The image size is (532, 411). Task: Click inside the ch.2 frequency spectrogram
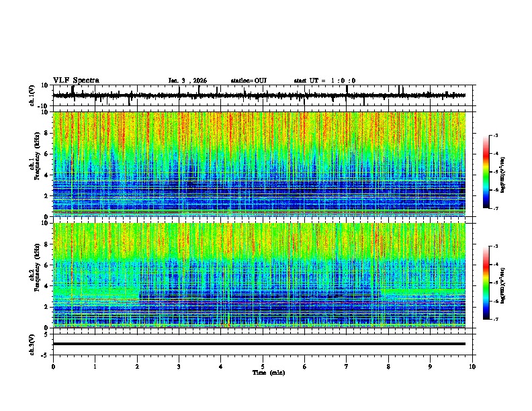259,275
